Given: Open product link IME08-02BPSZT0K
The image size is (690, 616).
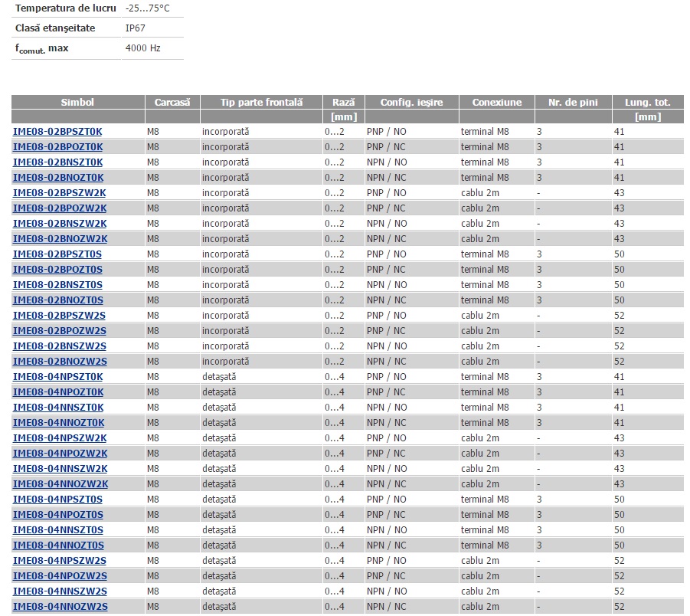Looking at the screenshot, I should (57, 132).
